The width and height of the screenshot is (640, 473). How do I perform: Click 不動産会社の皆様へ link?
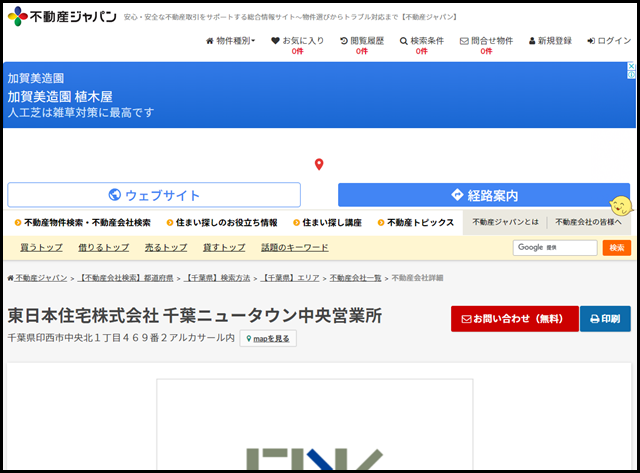coord(588,222)
